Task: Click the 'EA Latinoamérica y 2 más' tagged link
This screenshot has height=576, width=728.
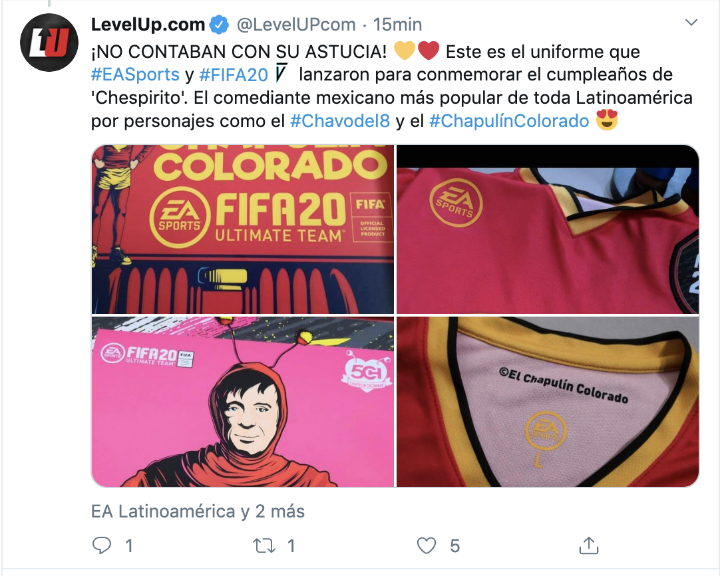Action: point(198,511)
